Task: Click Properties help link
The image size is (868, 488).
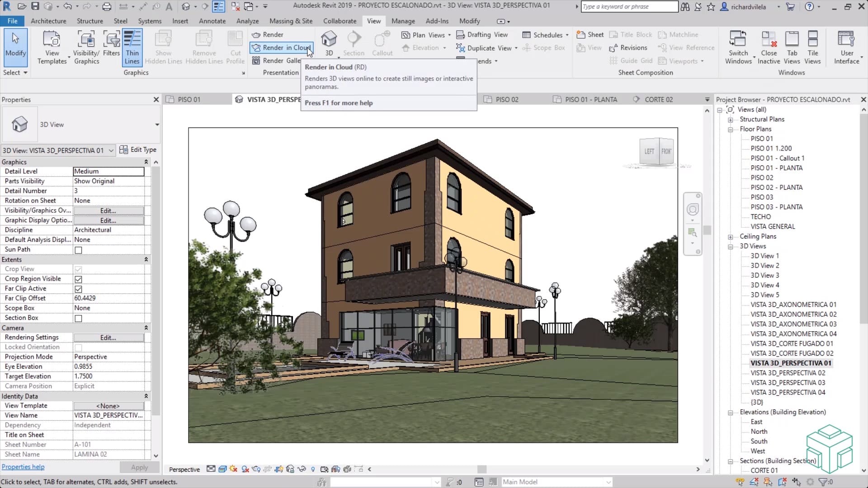Action: click(x=22, y=467)
